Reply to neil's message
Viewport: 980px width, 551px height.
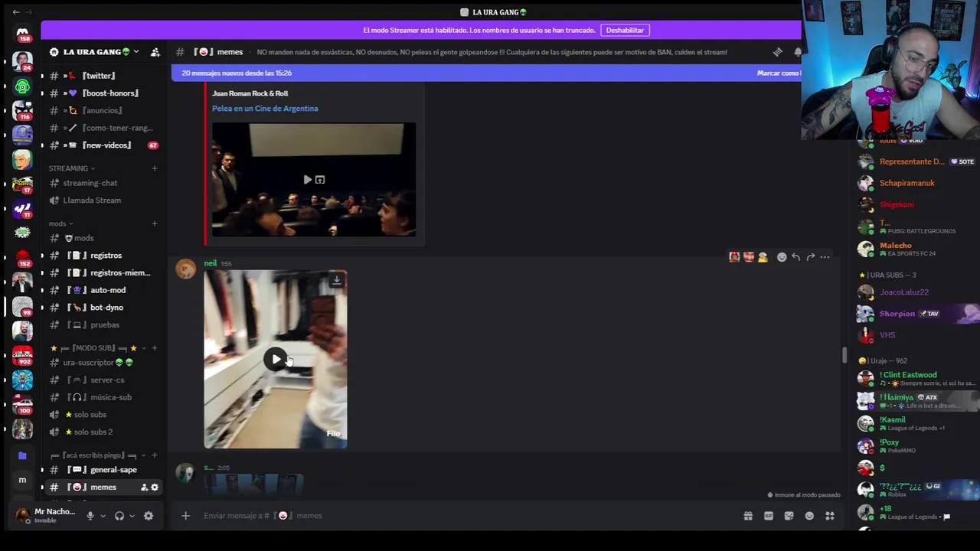(x=796, y=257)
